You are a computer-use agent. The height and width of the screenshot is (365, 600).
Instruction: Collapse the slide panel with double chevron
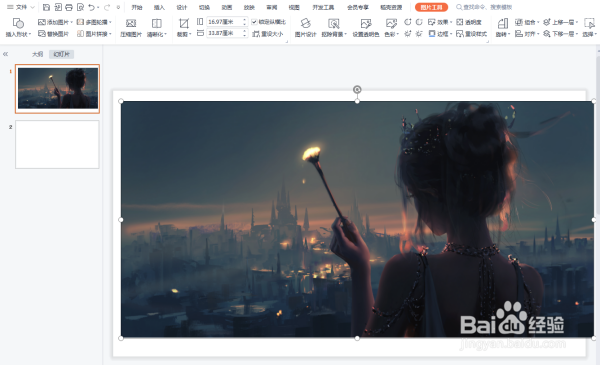(x=5, y=54)
